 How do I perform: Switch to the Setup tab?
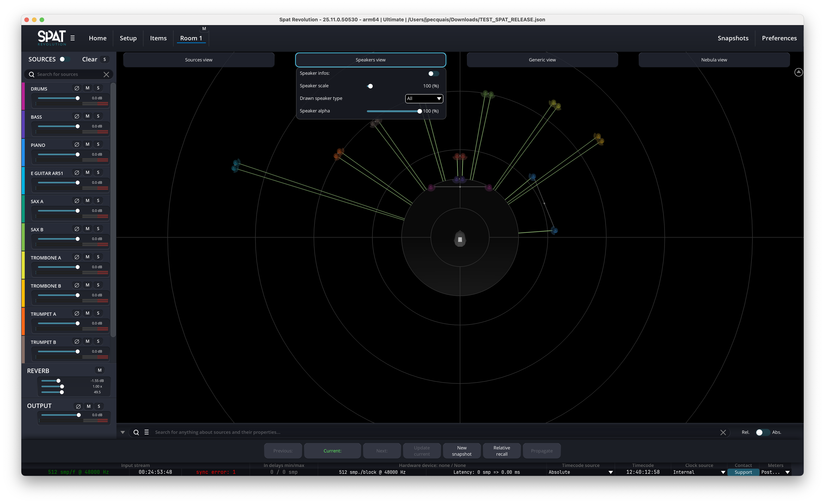click(x=128, y=38)
